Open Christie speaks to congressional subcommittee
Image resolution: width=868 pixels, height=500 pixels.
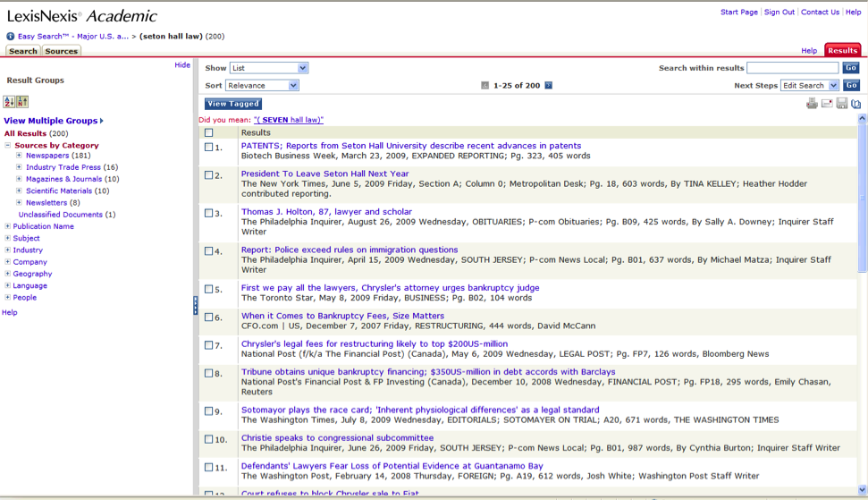pyautogui.click(x=337, y=438)
